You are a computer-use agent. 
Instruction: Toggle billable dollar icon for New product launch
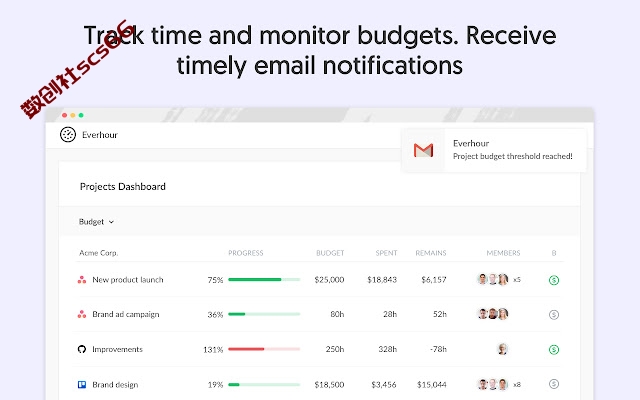click(554, 280)
